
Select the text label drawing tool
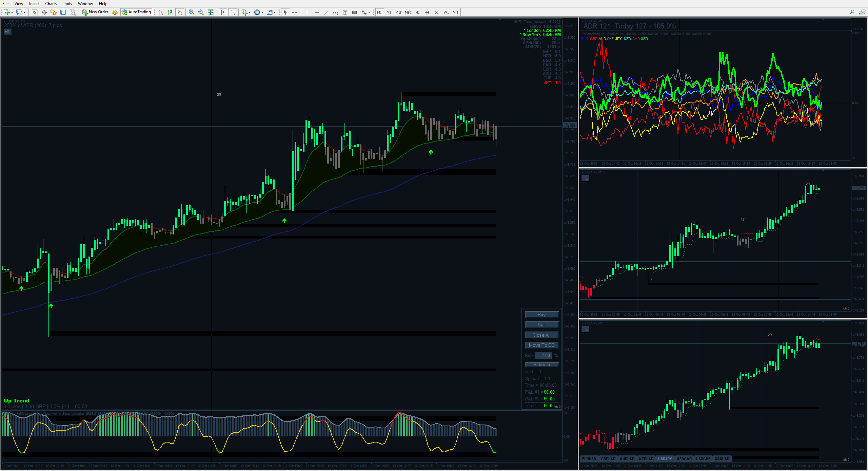coord(345,12)
